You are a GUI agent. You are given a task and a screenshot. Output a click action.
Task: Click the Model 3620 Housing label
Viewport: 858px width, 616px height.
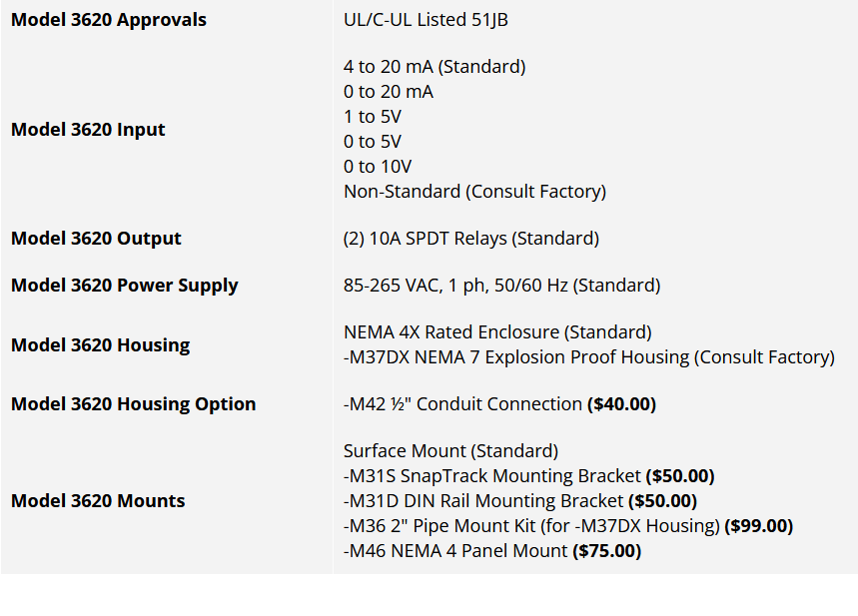(100, 345)
